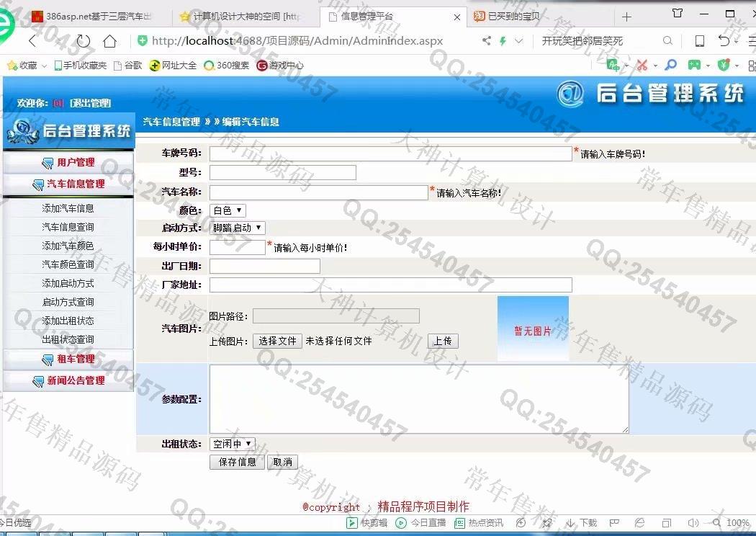Click the scissors screenshot tool icon
The width and height of the screenshot is (756, 536).
point(642,65)
